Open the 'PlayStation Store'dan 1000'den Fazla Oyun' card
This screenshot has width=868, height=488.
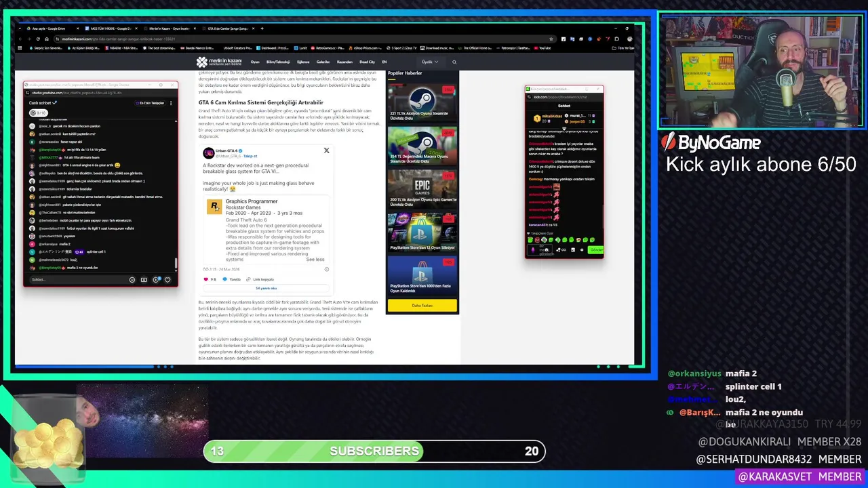point(422,275)
